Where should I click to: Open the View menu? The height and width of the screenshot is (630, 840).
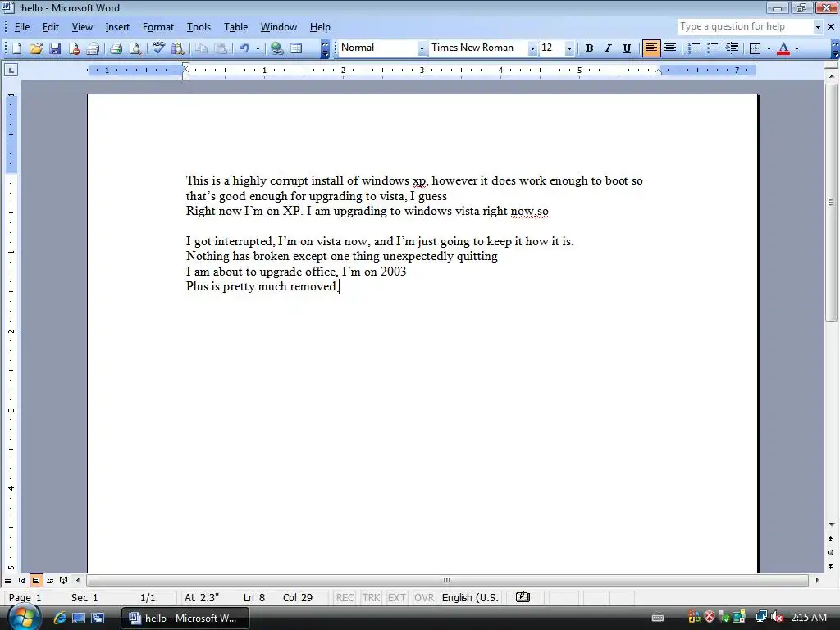pyautogui.click(x=82, y=27)
